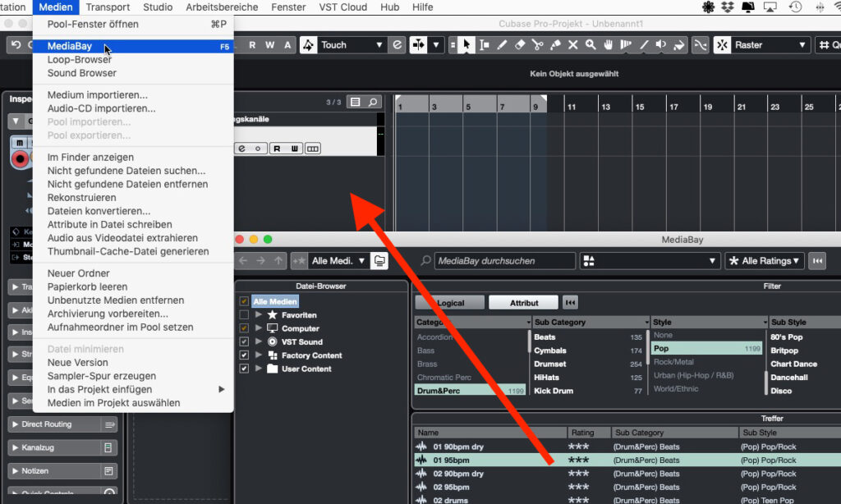Click automation Read R button in toolbar

pyautogui.click(x=252, y=45)
